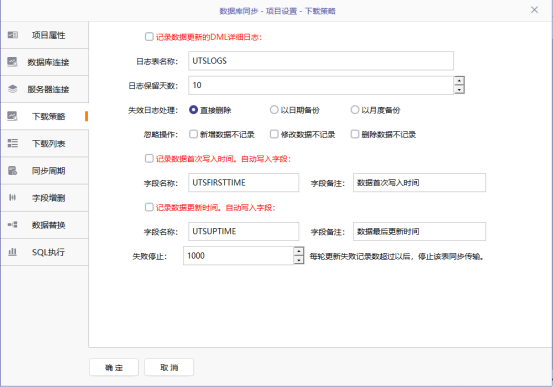This screenshot has height=387, width=553.
Task: Select the 字段增删 icon
Action: click(x=12, y=197)
